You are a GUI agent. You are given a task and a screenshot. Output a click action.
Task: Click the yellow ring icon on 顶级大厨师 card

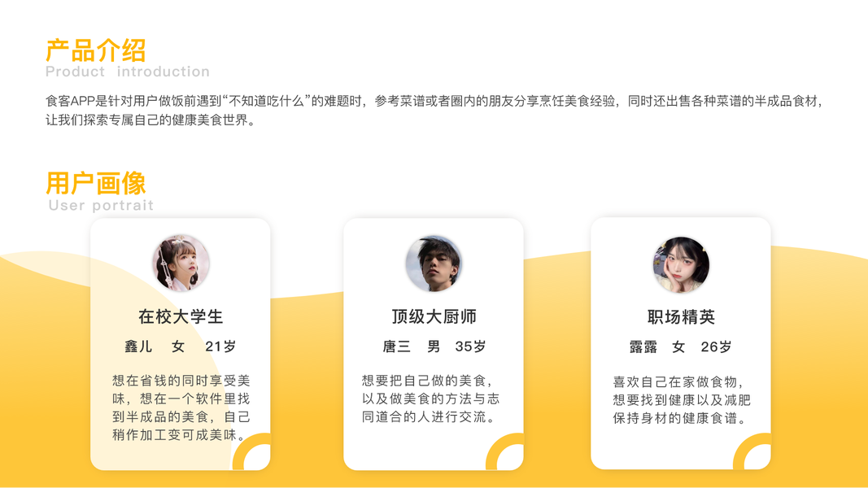click(505, 451)
